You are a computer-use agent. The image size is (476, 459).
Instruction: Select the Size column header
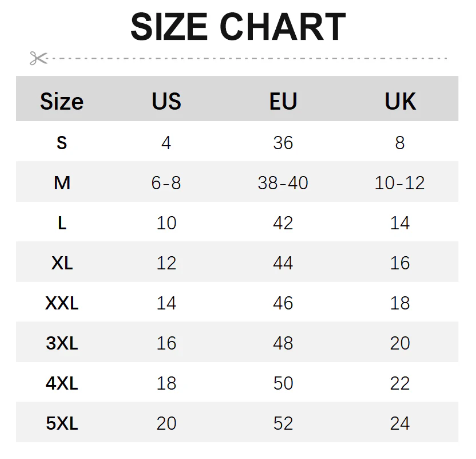(x=62, y=101)
